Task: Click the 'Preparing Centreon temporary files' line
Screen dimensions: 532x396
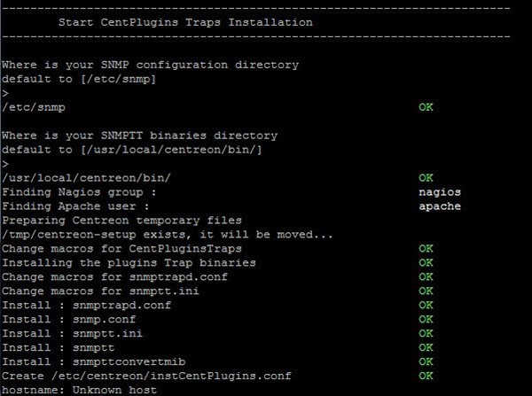Action: tap(121, 221)
